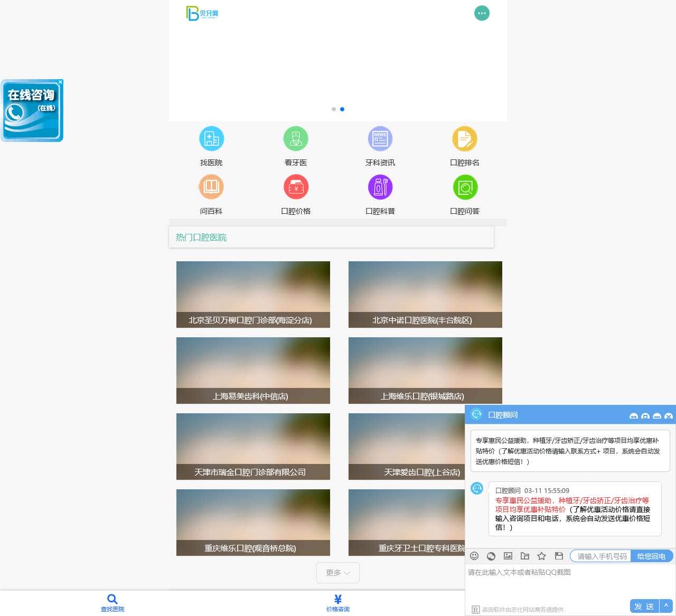Click the 热门口腔医院 section heading
The width and height of the screenshot is (676, 616).
pyautogui.click(x=201, y=238)
